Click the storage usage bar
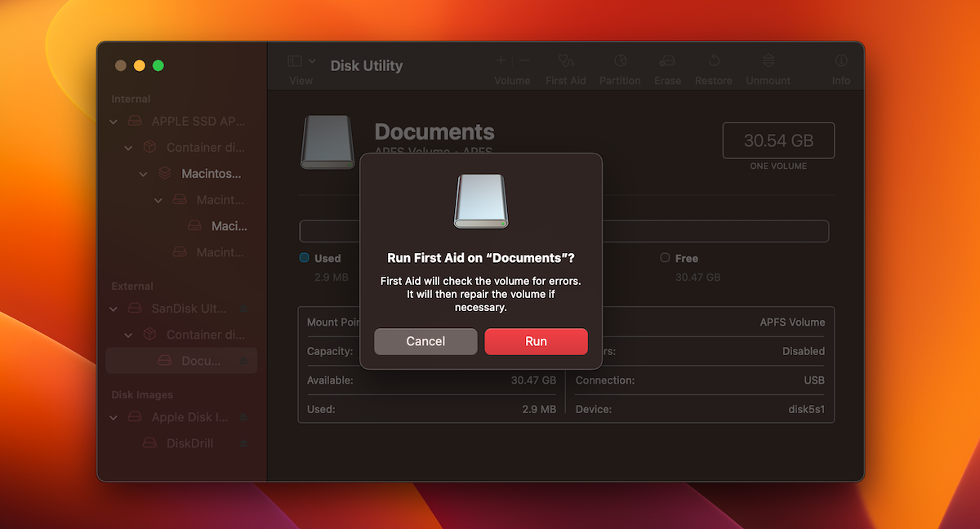Screen dimensions: 980x529 (564, 231)
